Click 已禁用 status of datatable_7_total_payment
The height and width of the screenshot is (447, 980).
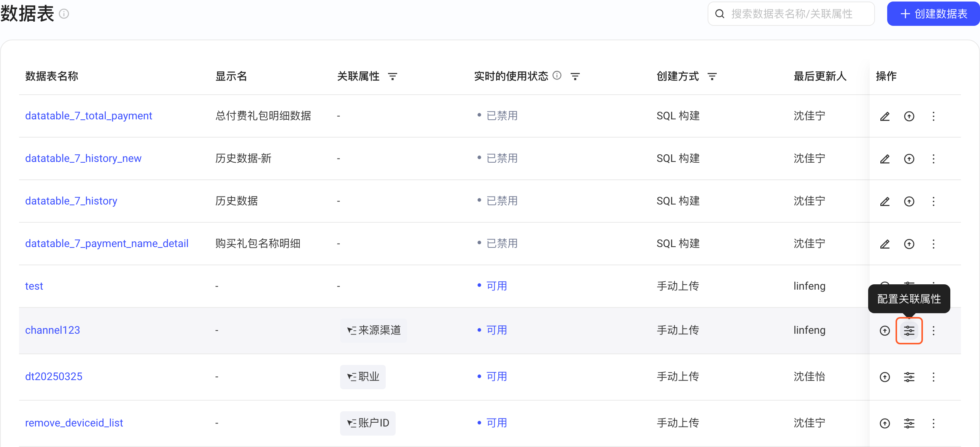click(x=498, y=116)
